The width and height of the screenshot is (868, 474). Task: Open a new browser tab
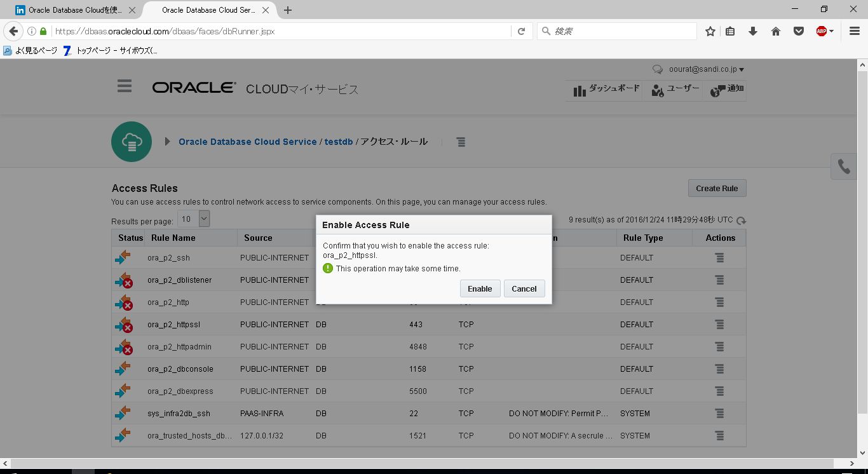[288, 10]
